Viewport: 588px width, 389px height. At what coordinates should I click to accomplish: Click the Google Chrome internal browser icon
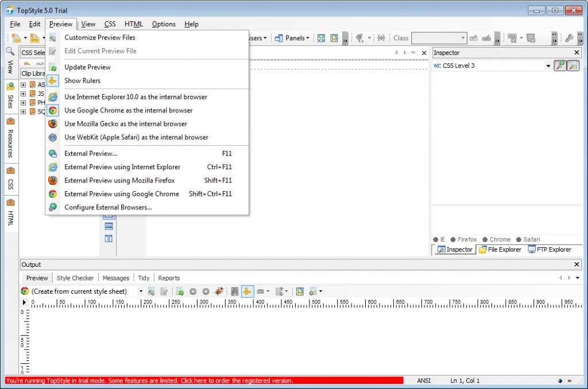point(53,111)
